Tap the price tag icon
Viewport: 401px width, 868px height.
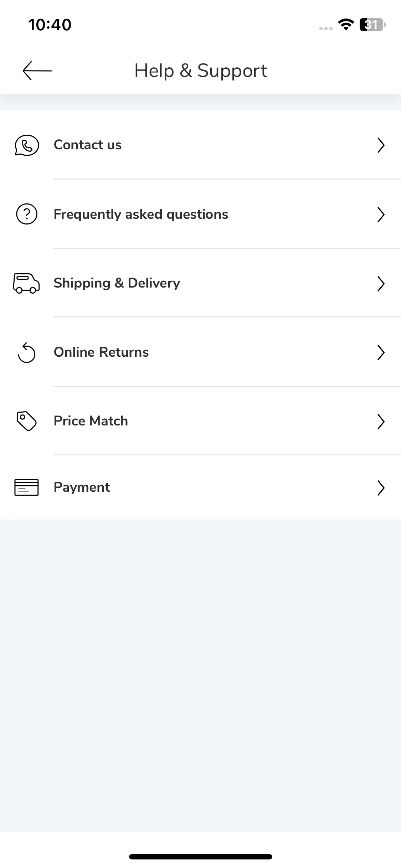(x=27, y=421)
